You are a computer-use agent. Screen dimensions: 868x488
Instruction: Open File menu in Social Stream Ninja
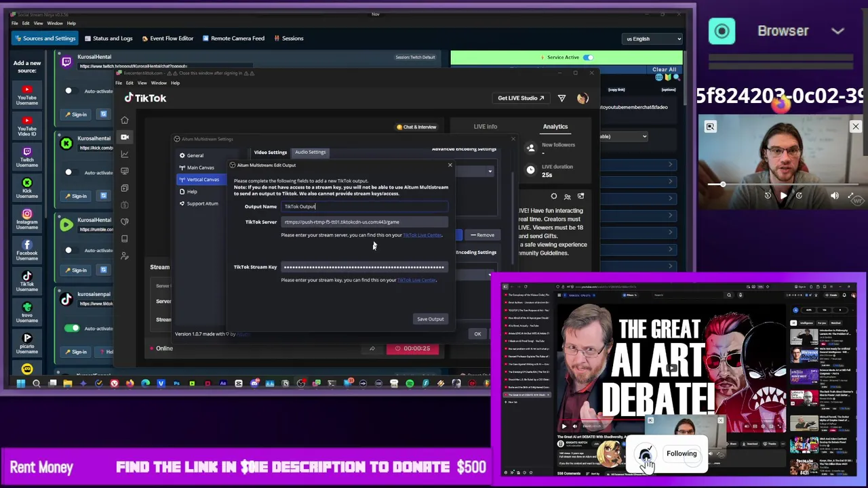pyautogui.click(x=14, y=23)
